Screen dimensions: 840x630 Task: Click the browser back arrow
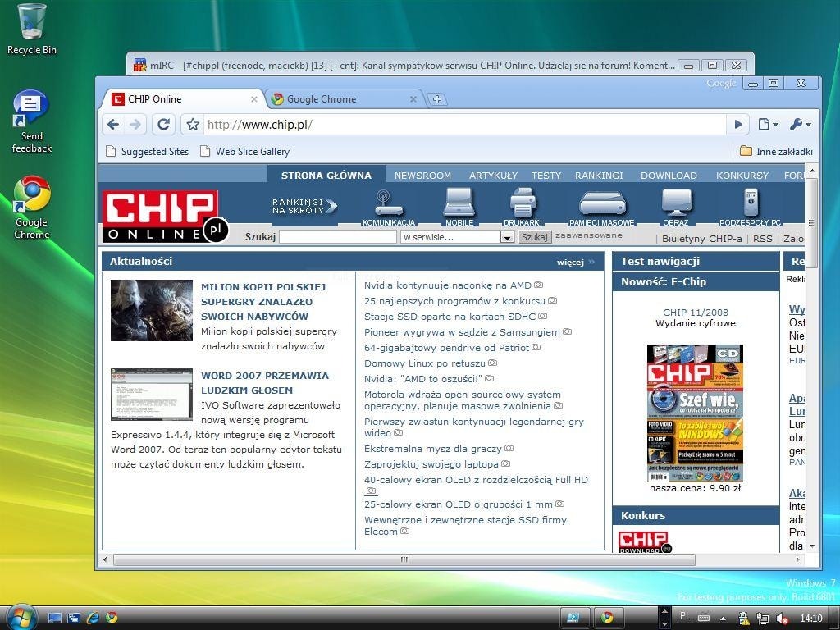point(113,125)
